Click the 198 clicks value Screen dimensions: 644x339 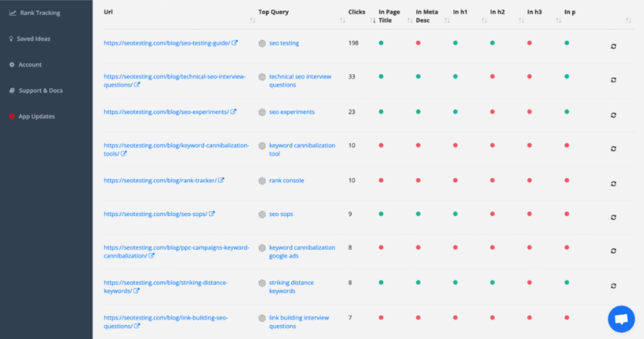(353, 43)
